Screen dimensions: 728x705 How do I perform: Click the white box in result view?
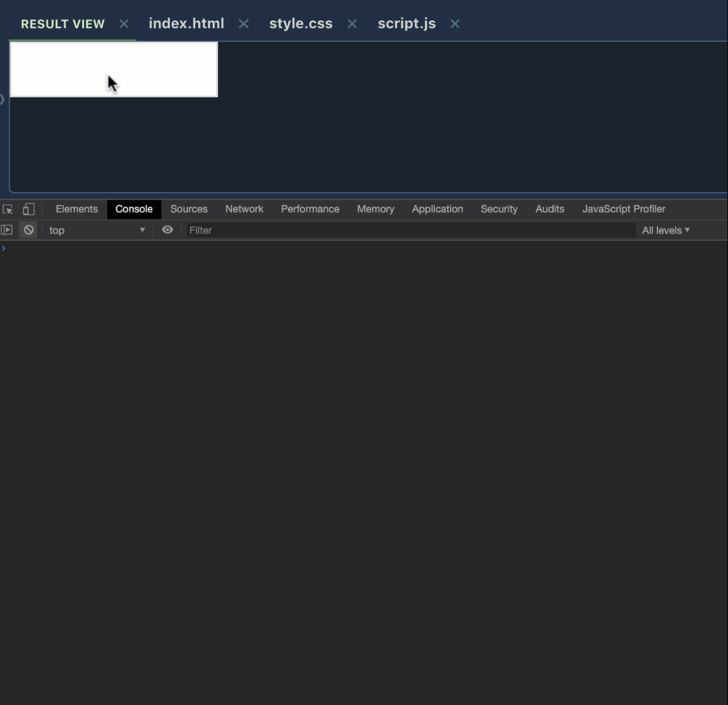(x=114, y=70)
